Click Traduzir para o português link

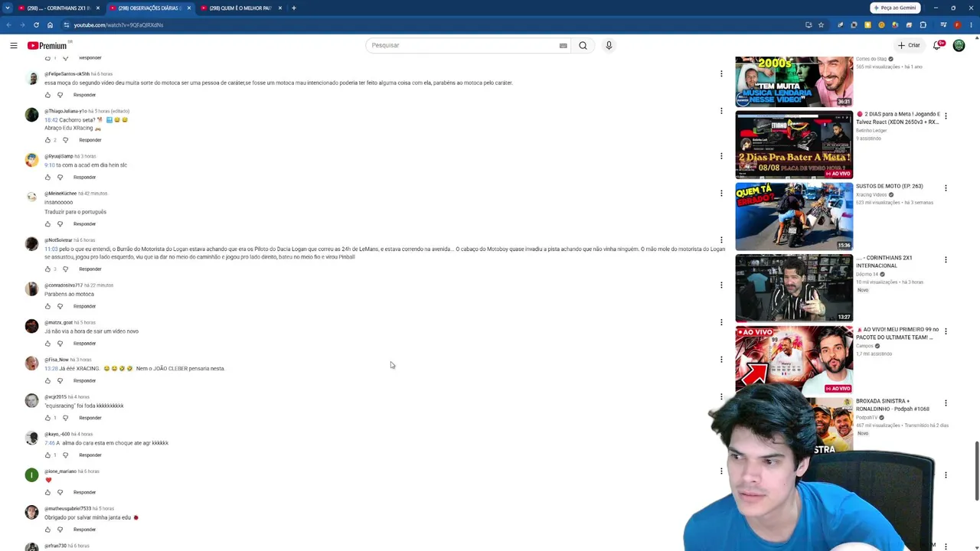[x=75, y=212]
